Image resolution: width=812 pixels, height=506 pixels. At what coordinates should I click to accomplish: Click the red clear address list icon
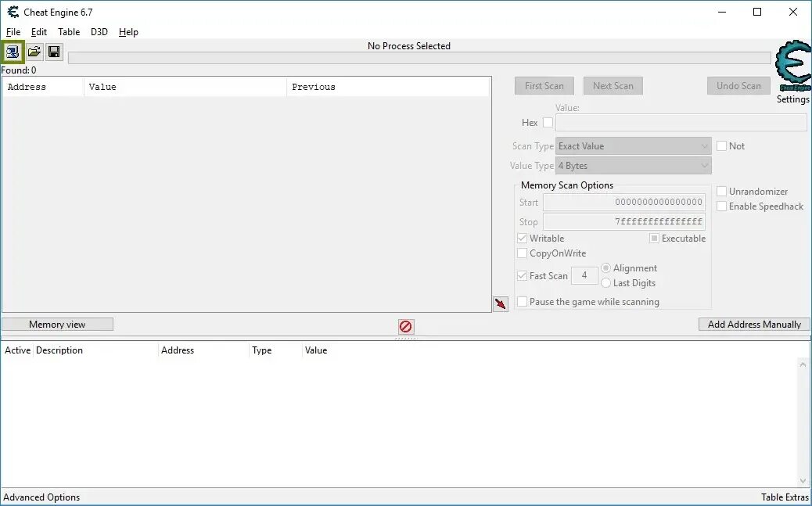click(x=406, y=326)
